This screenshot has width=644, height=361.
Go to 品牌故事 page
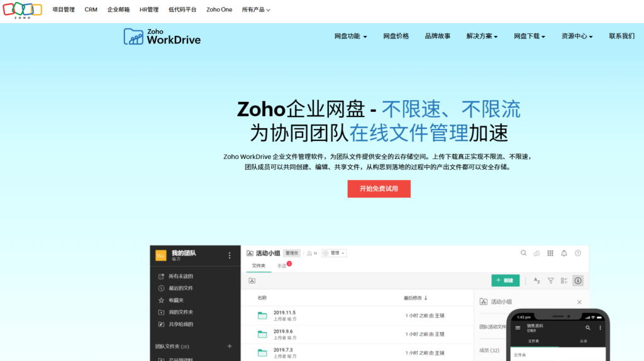click(438, 36)
